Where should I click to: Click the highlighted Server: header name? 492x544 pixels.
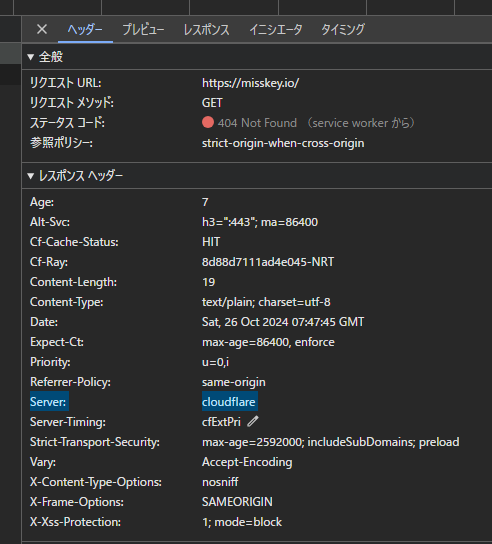tap(48, 402)
